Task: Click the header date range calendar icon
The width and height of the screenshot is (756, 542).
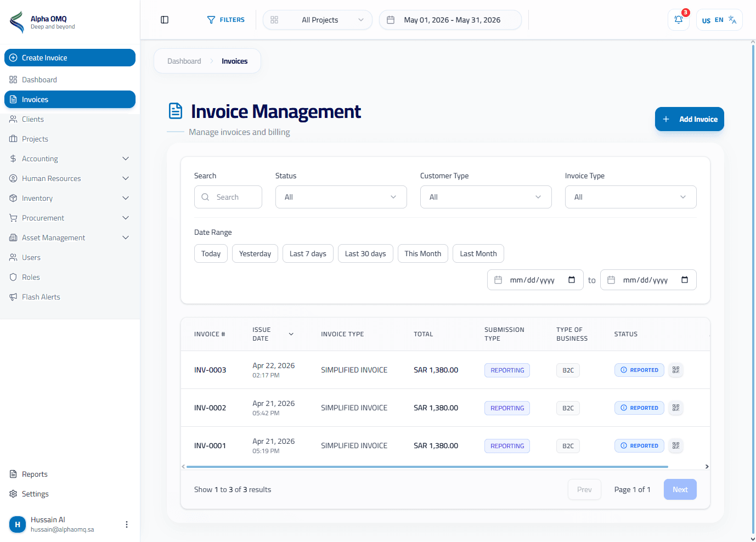Action: pyautogui.click(x=391, y=20)
